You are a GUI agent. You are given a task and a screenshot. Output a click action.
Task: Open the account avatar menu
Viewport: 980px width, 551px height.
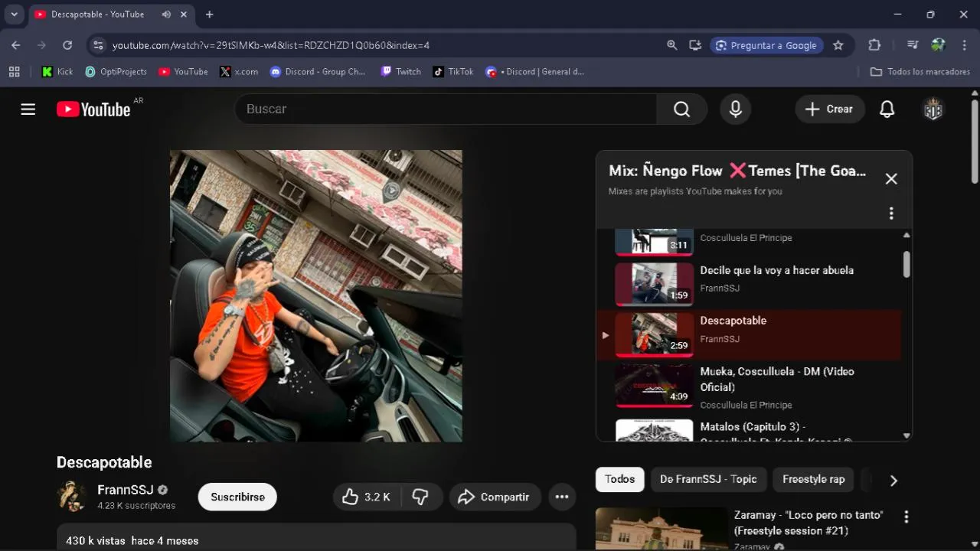tap(933, 109)
